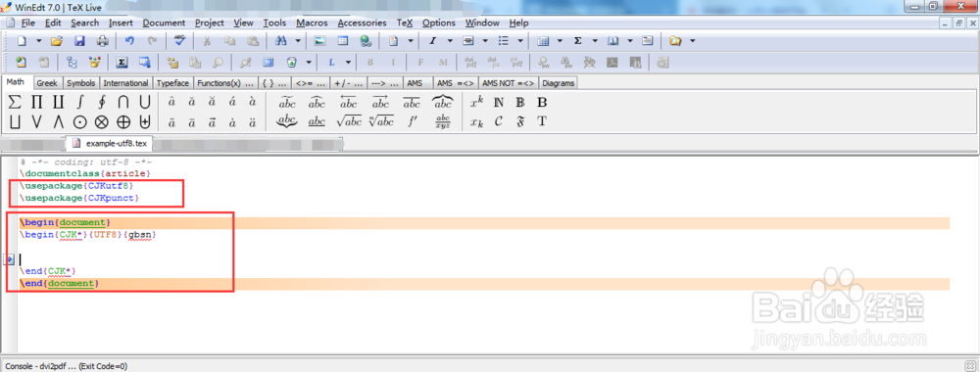The image size is (980, 372).
Task: Open the Options menu
Action: 439,23
